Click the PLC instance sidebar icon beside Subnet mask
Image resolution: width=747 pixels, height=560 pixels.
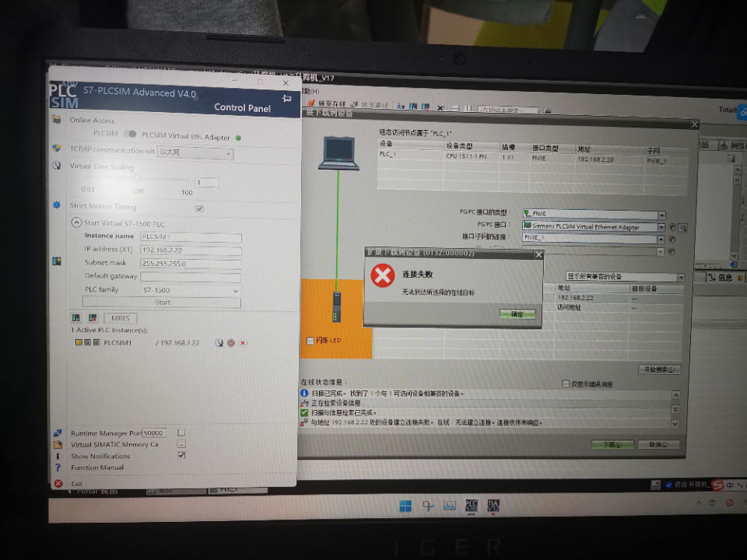tap(57, 261)
